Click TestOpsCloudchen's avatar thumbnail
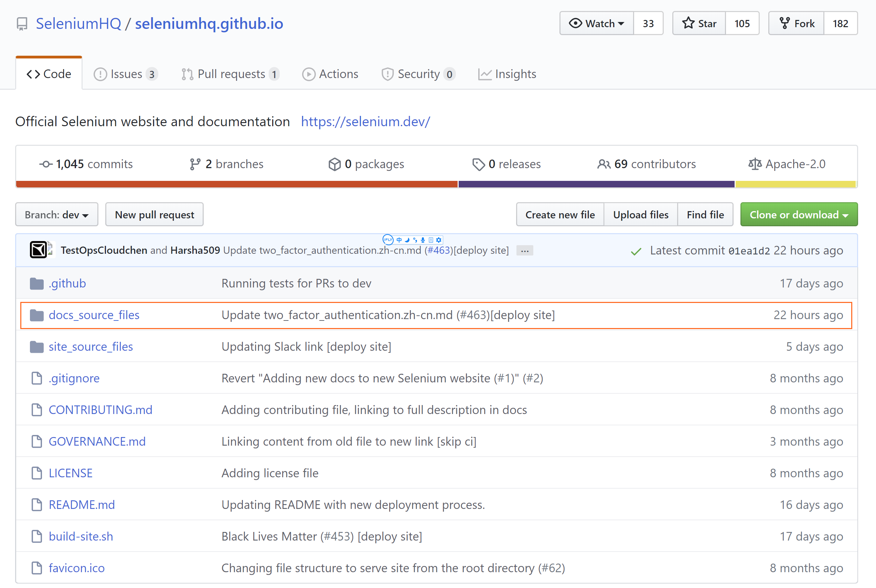Screen dimensions: 876x588 click(x=38, y=250)
